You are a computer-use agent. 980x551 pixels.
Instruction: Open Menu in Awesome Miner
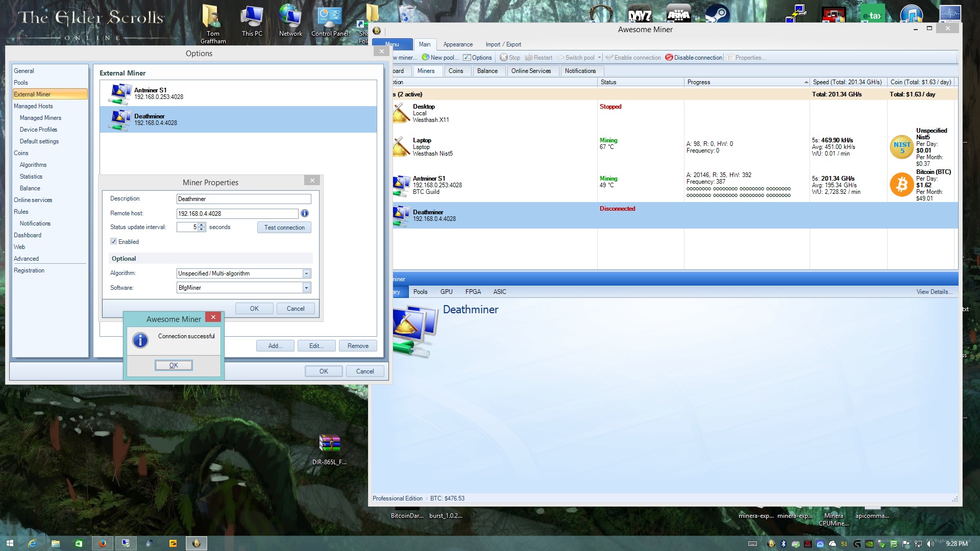point(392,44)
